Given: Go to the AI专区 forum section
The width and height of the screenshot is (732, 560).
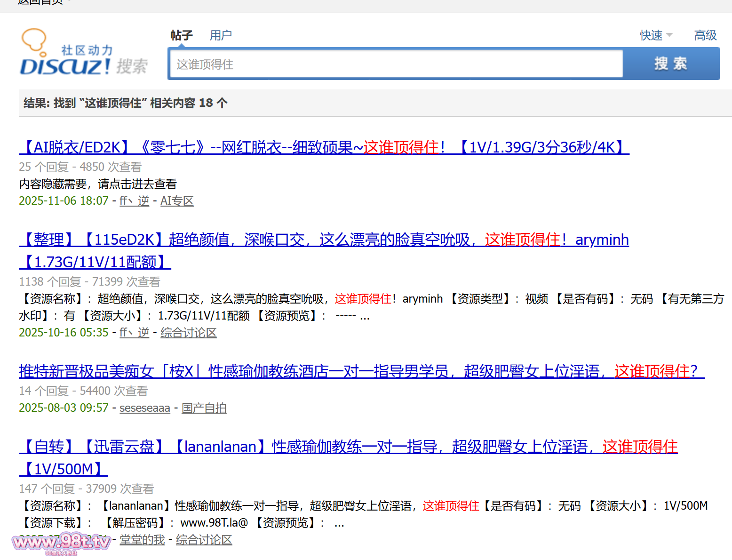Looking at the screenshot, I should pyautogui.click(x=177, y=201).
